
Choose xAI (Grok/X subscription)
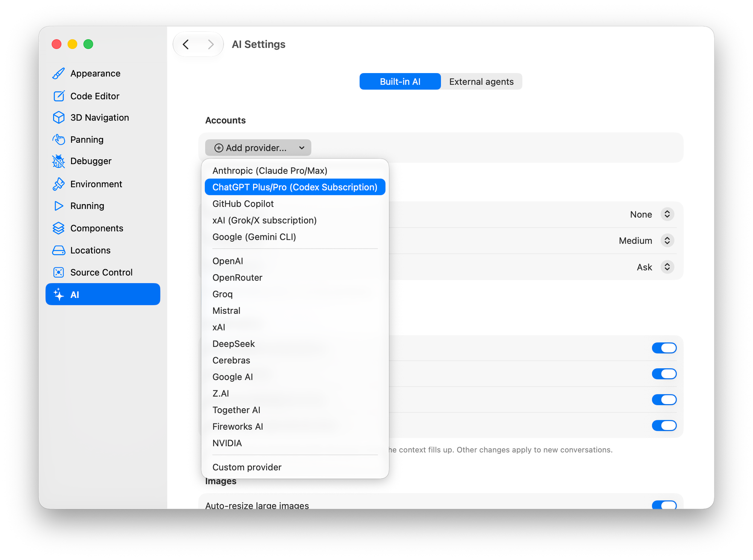[295, 220]
